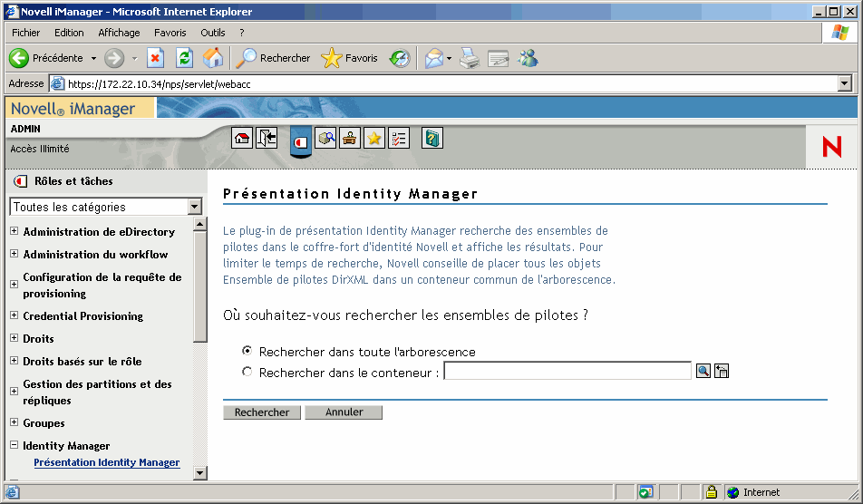This screenshot has width=863, height=504.
Task: Select the Roles and Tasks view icon
Action: tap(301, 142)
